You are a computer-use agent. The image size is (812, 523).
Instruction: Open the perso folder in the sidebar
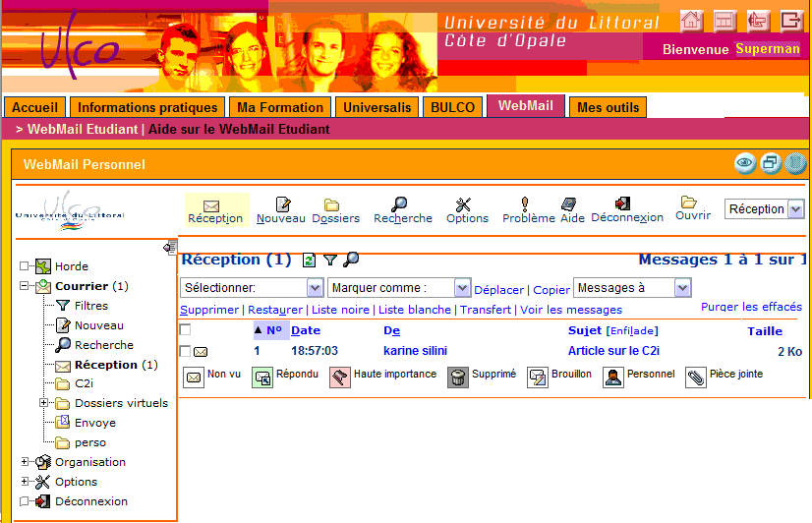[90, 442]
